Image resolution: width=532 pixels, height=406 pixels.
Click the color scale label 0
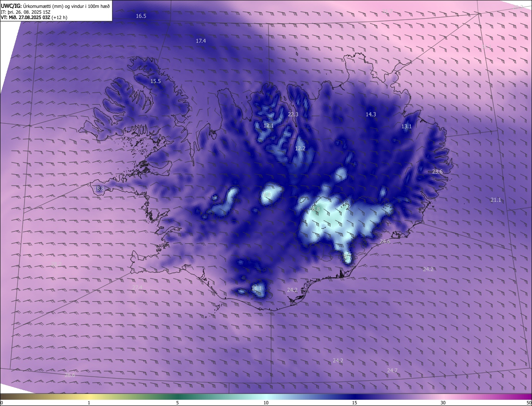tap(2, 403)
